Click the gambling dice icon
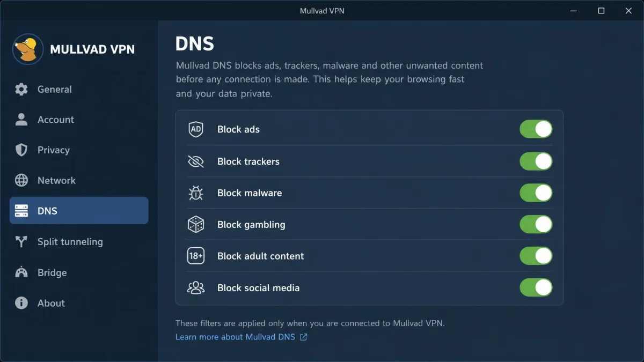 point(196,225)
